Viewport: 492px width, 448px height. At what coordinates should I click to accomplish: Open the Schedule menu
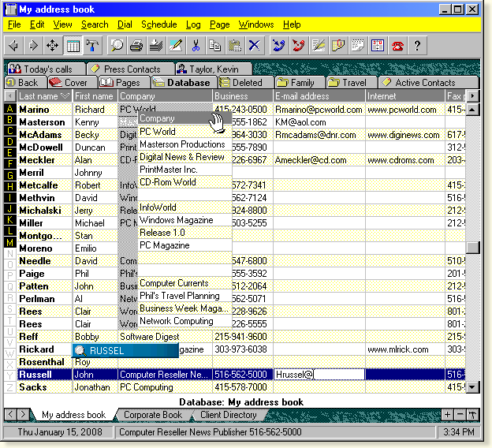tap(159, 24)
